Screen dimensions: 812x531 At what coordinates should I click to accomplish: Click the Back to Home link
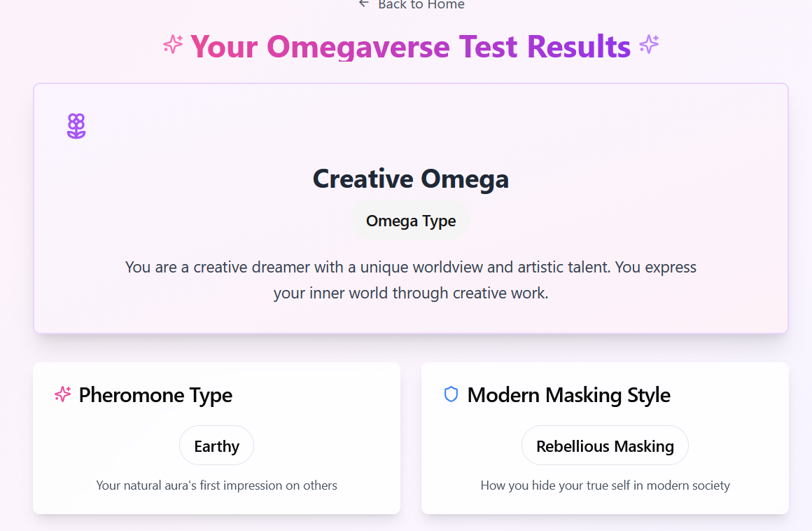point(420,5)
